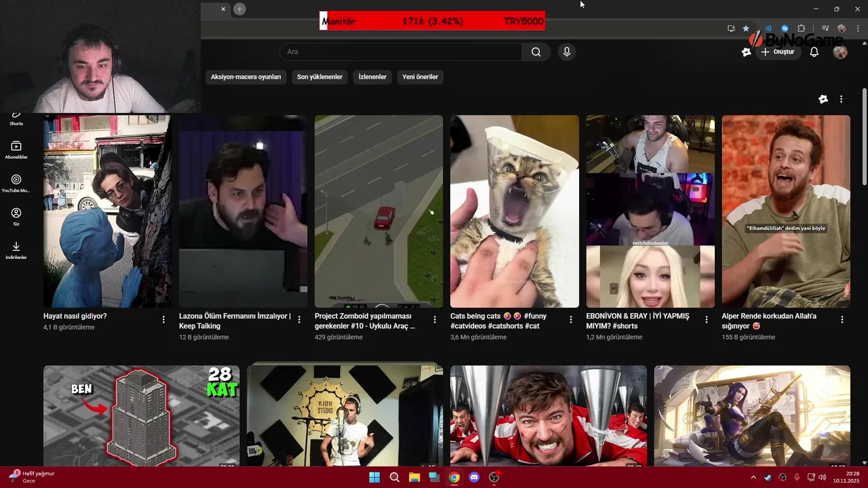Toggle the bookmark star in address bar

point(746,28)
